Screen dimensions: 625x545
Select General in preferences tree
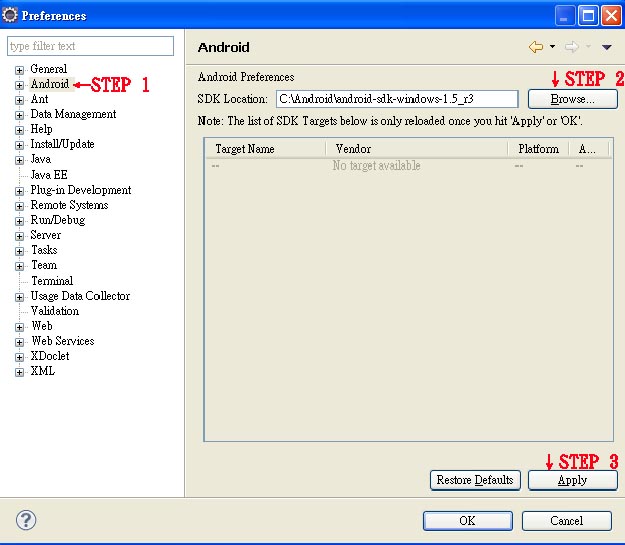coord(49,69)
